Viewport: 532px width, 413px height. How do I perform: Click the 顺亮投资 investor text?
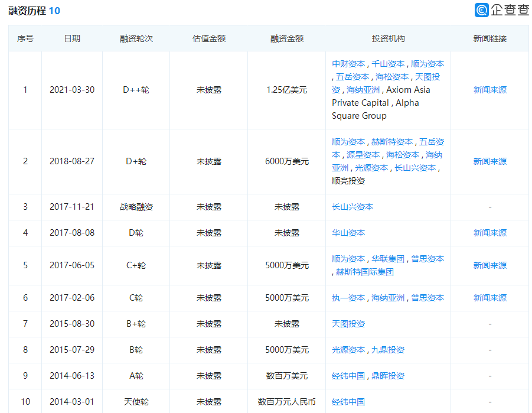[348, 181]
